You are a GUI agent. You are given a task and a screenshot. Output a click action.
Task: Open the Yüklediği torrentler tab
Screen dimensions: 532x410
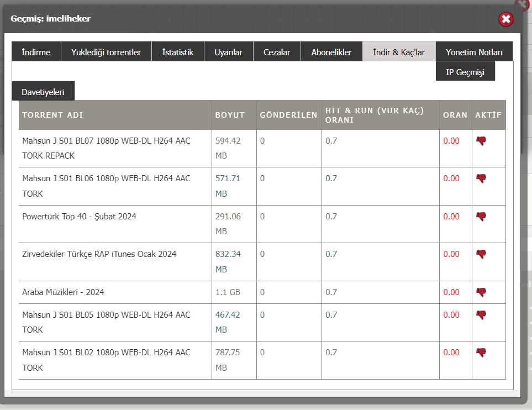pos(106,52)
